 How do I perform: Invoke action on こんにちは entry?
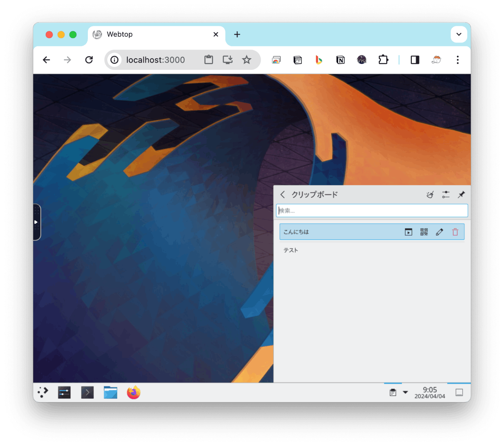point(408,232)
